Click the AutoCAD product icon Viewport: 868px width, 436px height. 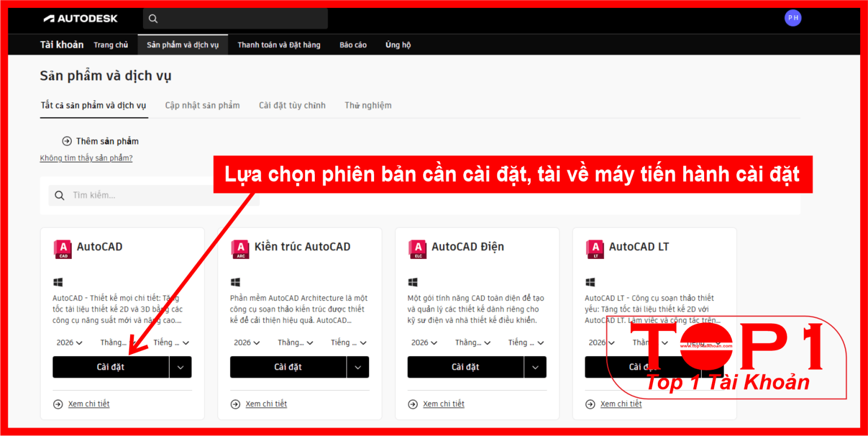click(63, 249)
